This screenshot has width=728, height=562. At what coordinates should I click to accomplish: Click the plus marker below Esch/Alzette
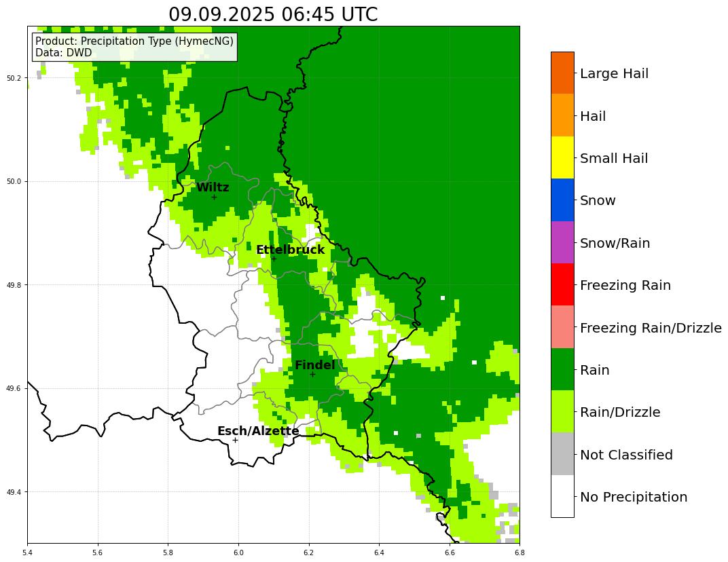coord(236,440)
